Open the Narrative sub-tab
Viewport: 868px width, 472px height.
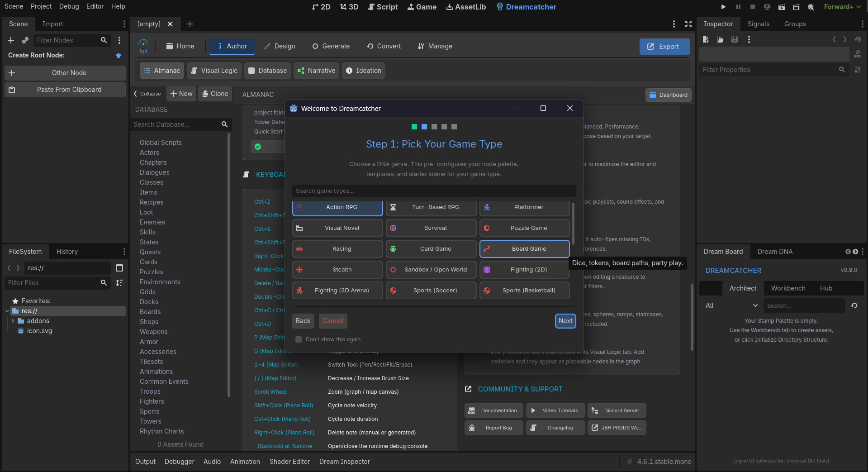coord(316,71)
